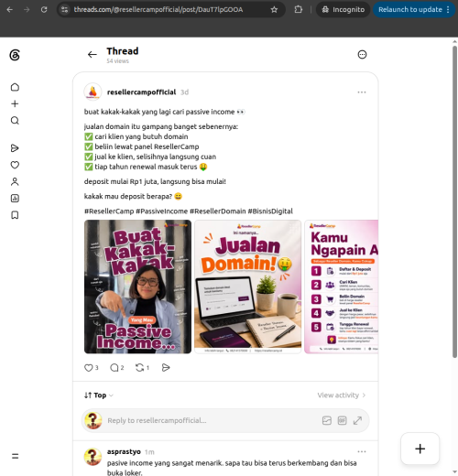458x476 pixels.
Task: Open resellercampofficial profile avatar
Action: coord(93,92)
